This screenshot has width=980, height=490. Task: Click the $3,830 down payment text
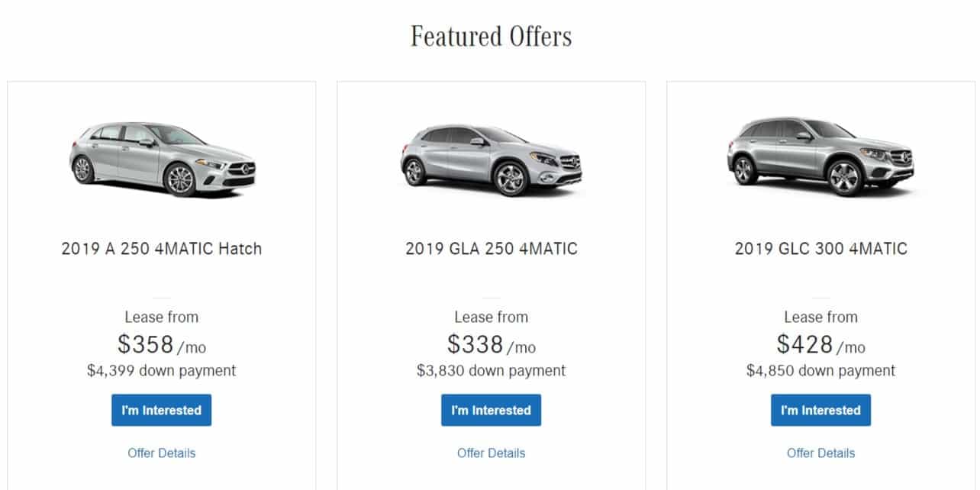pyautogui.click(x=491, y=370)
